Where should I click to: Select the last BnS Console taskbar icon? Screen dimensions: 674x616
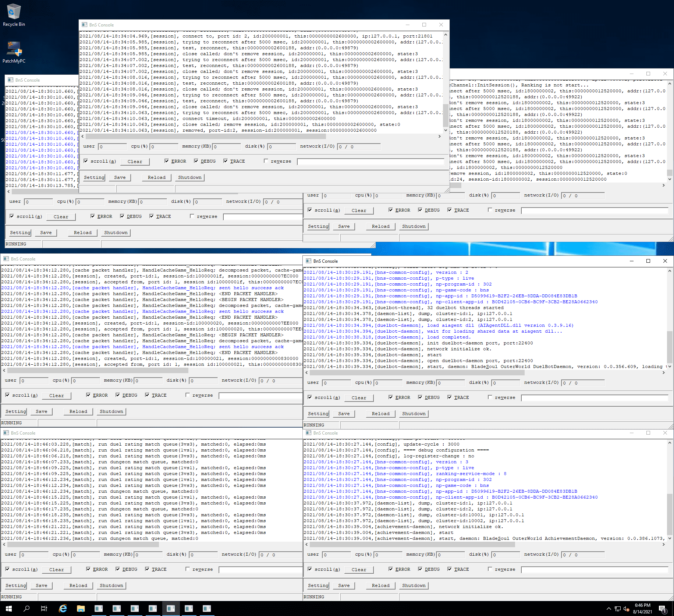(x=207, y=609)
